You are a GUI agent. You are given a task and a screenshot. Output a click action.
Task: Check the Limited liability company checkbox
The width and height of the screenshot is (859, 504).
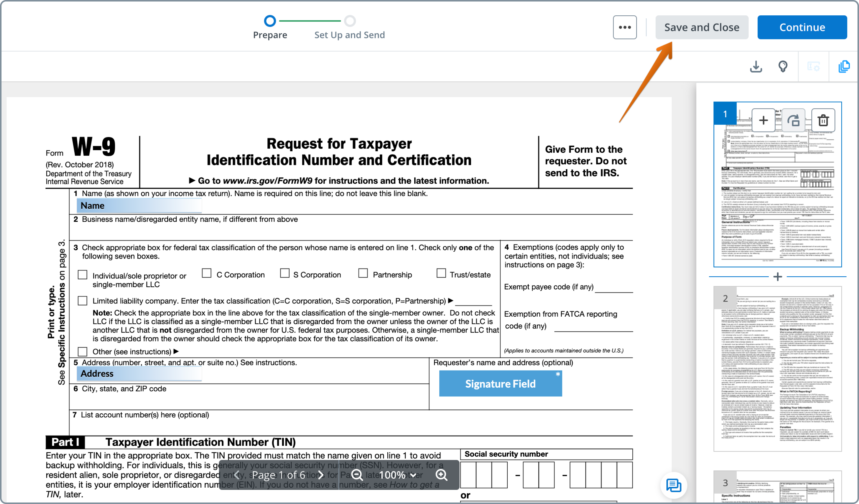(x=82, y=300)
